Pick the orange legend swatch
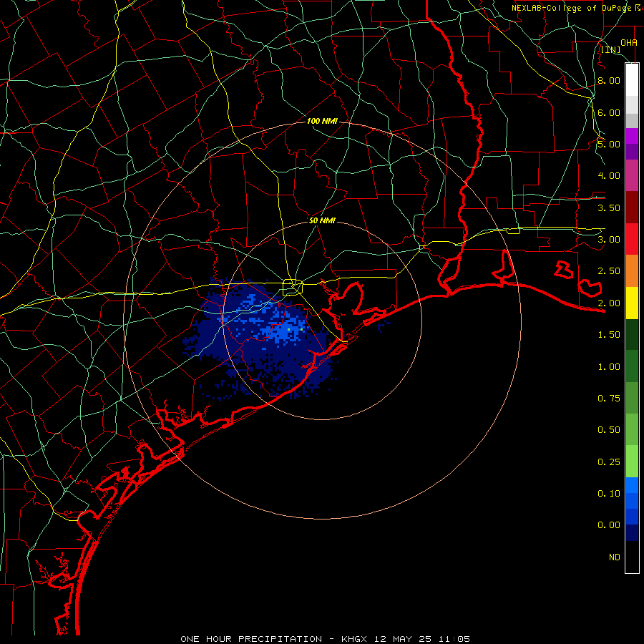Image resolution: width=644 pixels, height=644 pixels. 632,271
